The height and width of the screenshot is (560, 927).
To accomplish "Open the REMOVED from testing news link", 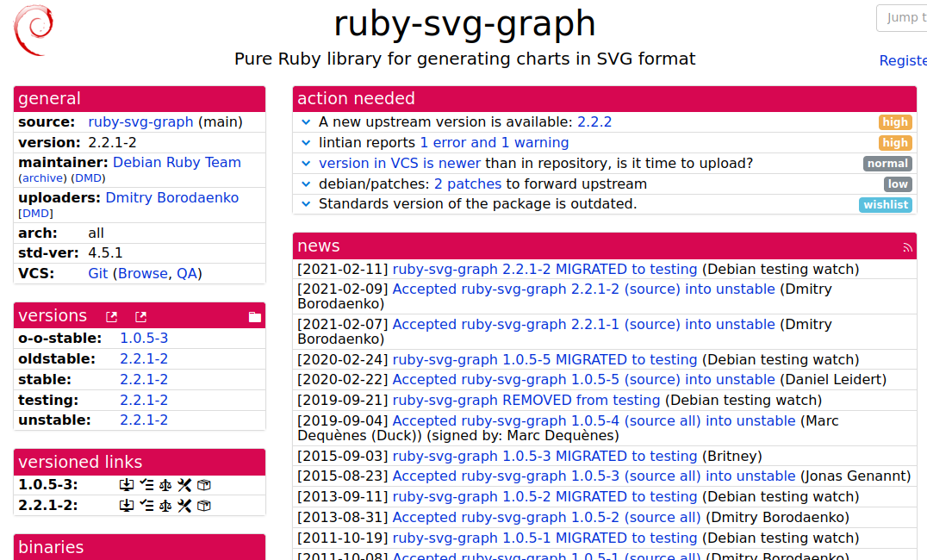I will tap(526, 401).
